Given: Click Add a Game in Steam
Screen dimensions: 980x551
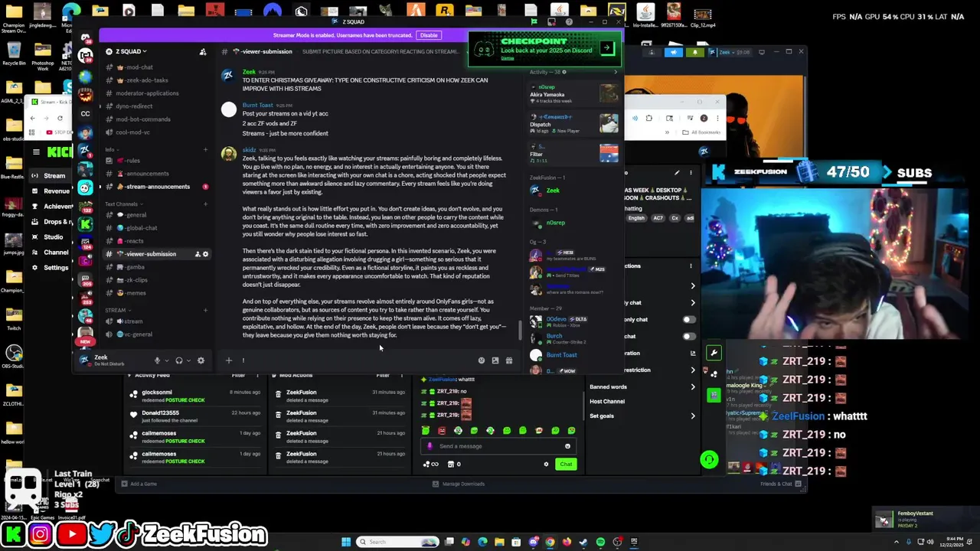Looking at the screenshot, I should click(139, 484).
